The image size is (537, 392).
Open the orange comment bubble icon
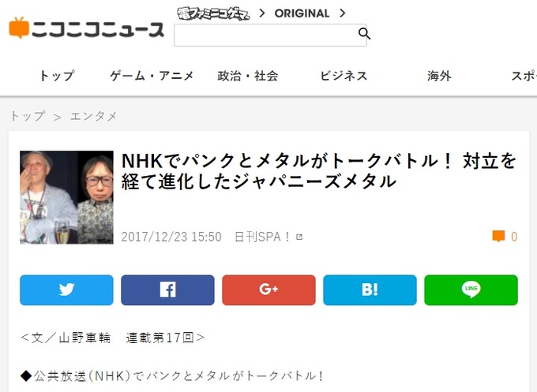point(498,237)
